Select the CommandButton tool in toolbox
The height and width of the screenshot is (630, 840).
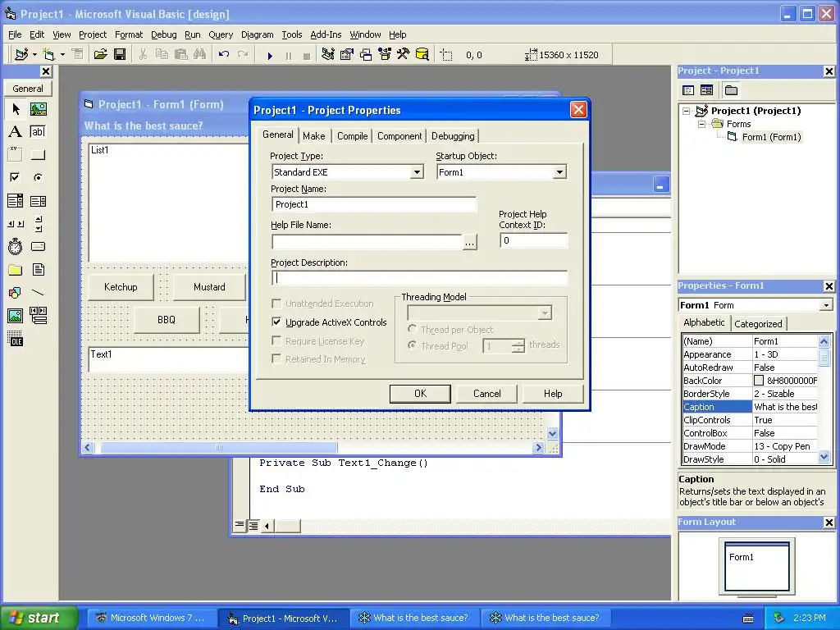coord(38,155)
